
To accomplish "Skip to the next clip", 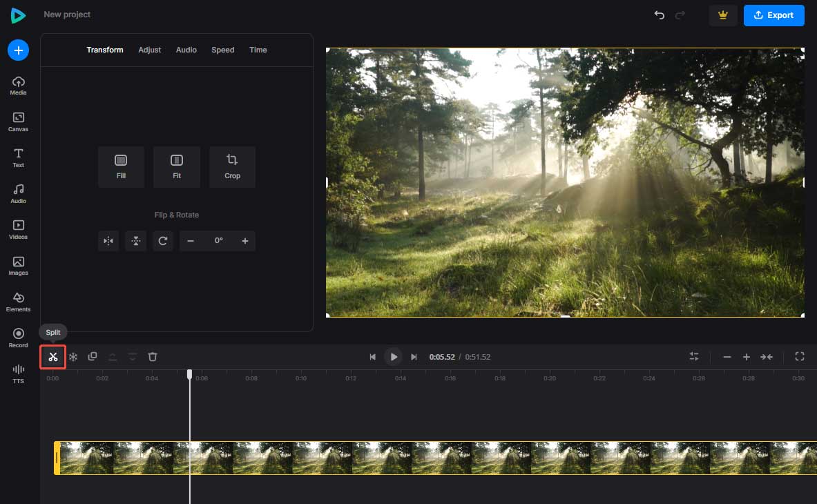I will [414, 357].
